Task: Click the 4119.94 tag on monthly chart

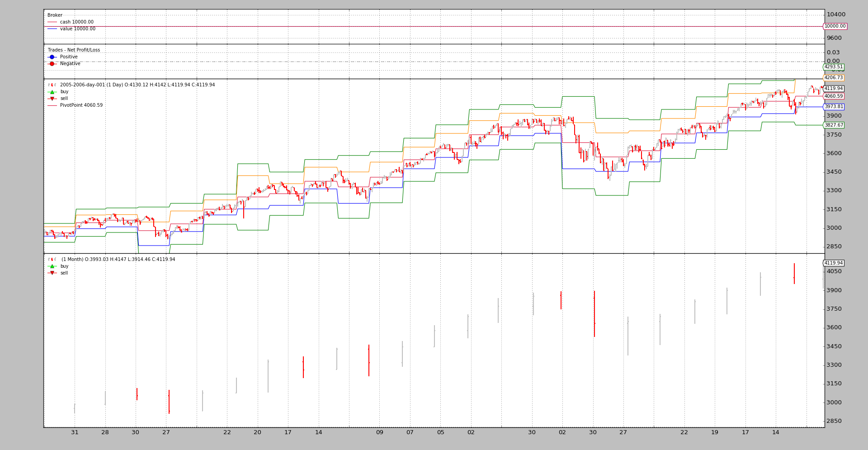Action: tap(833, 263)
